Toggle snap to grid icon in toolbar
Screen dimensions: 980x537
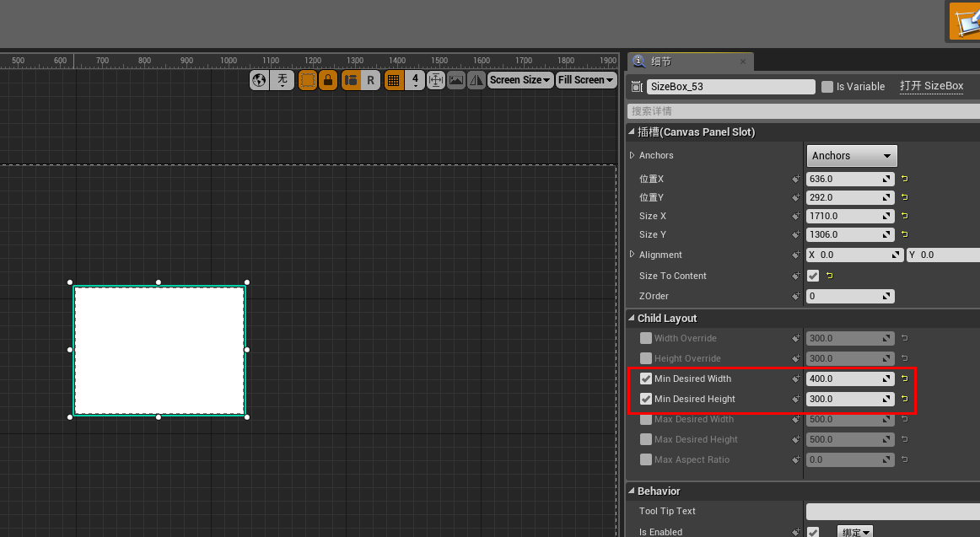tap(394, 80)
